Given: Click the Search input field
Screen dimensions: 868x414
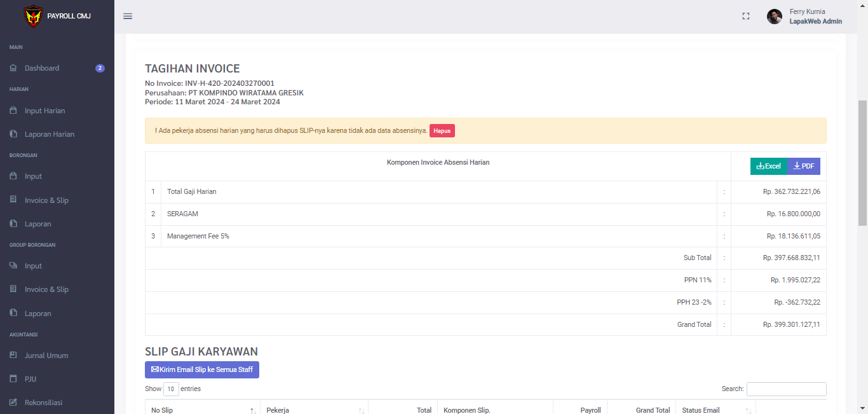Looking at the screenshot, I should (786, 389).
